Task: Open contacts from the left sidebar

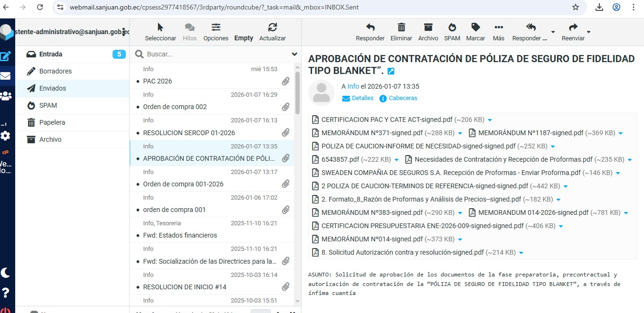Action: 6,96
